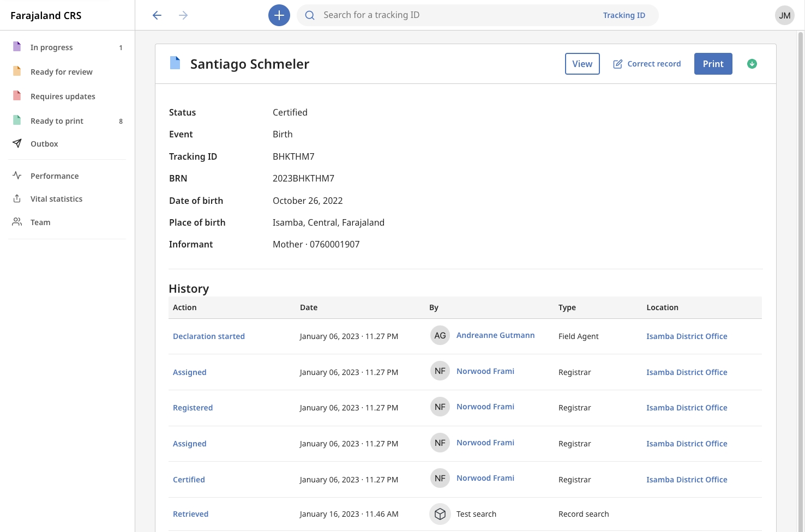Open the Vital statistics page
Viewport: 805px width, 532px height.
56,199
